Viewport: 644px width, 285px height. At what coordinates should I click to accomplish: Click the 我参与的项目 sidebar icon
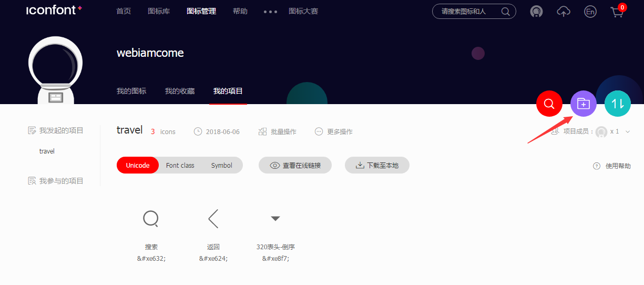(x=32, y=180)
